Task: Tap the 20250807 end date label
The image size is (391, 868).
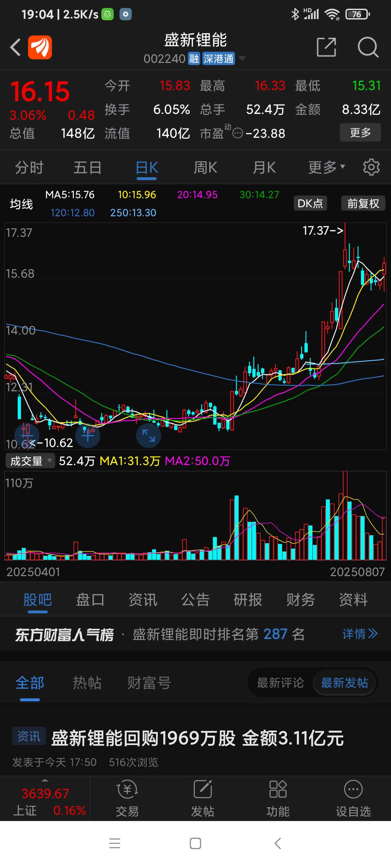Action: coord(357,572)
